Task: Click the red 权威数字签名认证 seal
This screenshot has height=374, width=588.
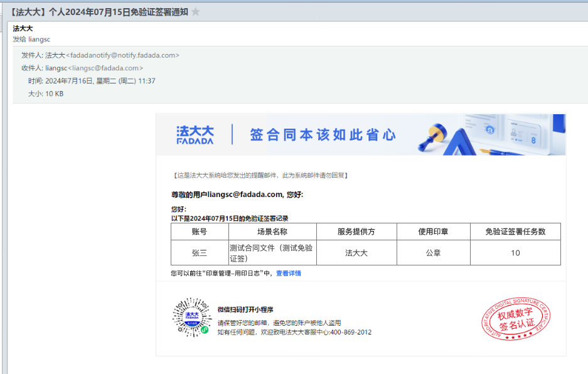Action: [516, 319]
